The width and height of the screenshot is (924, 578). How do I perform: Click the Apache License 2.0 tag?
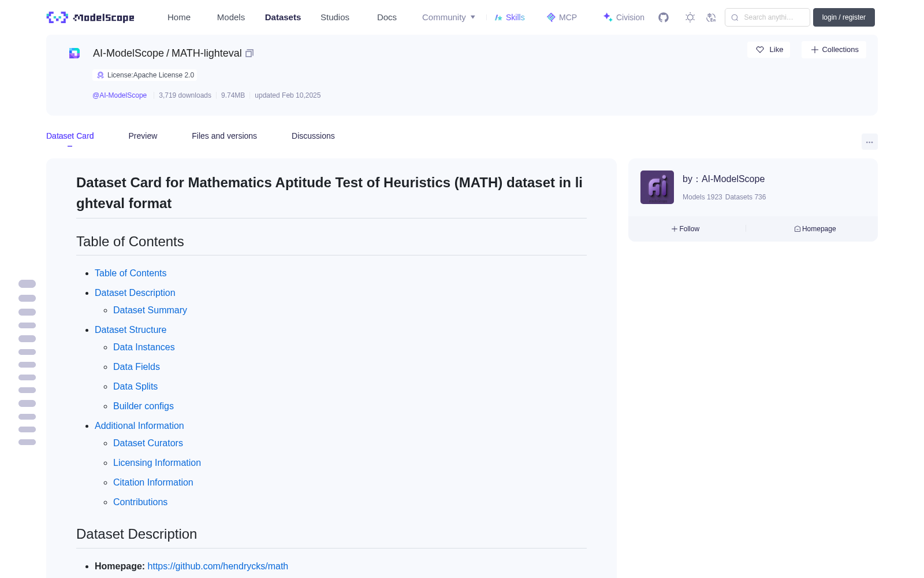tap(145, 75)
